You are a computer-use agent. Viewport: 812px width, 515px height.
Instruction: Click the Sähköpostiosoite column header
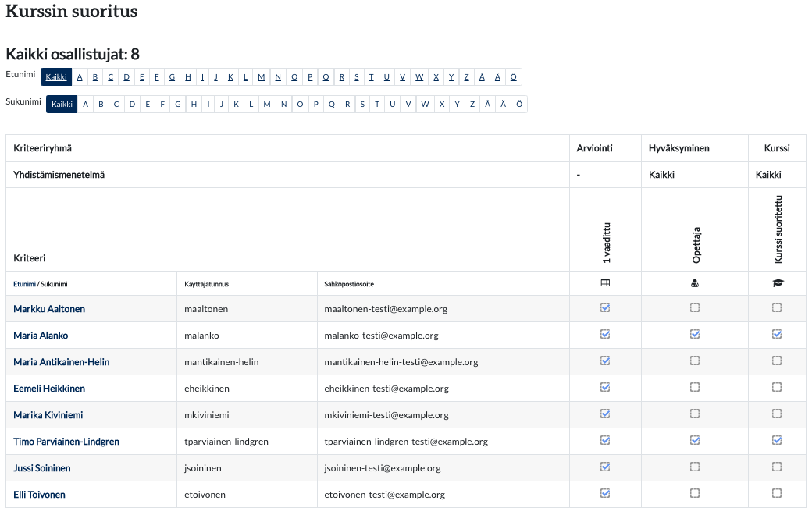click(x=349, y=284)
